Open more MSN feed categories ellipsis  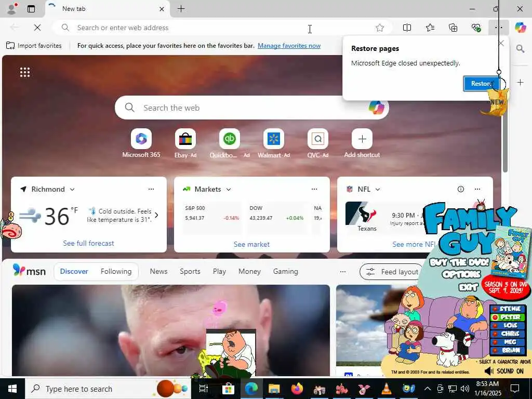343,271
